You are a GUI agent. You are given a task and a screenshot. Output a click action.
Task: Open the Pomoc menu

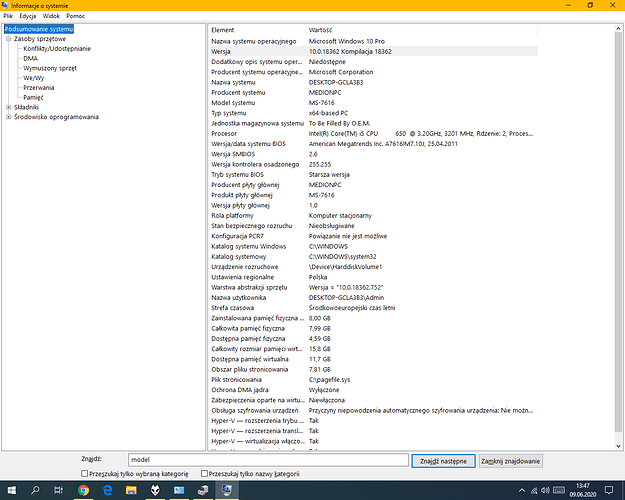(x=75, y=16)
